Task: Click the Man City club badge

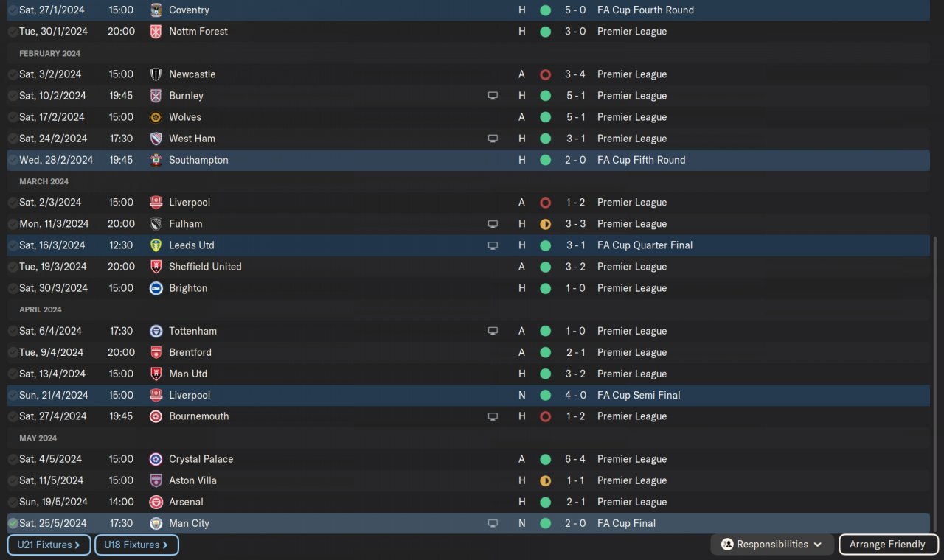Action: pyautogui.click(x=156, y=523)
